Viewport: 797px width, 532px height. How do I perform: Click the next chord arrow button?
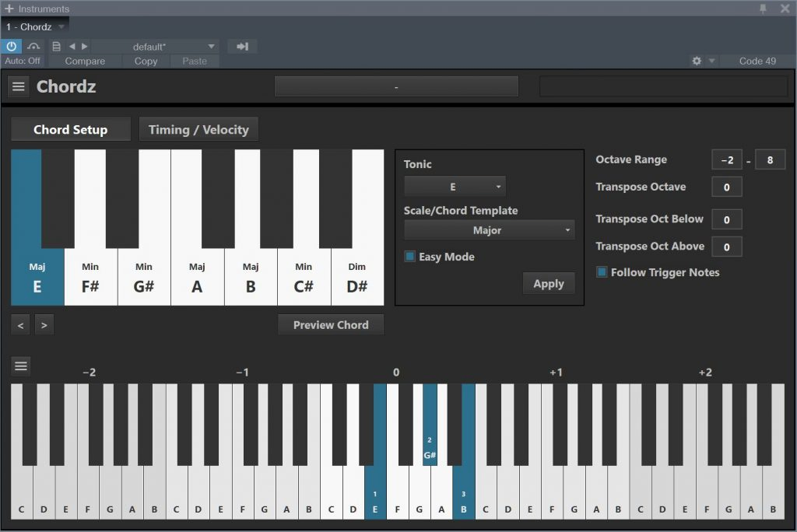44,325
